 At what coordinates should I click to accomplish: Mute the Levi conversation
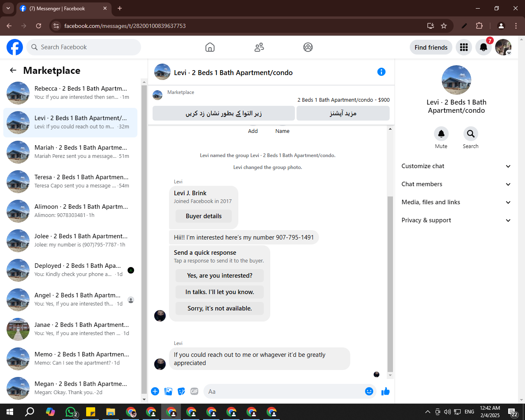pos(441,134)
